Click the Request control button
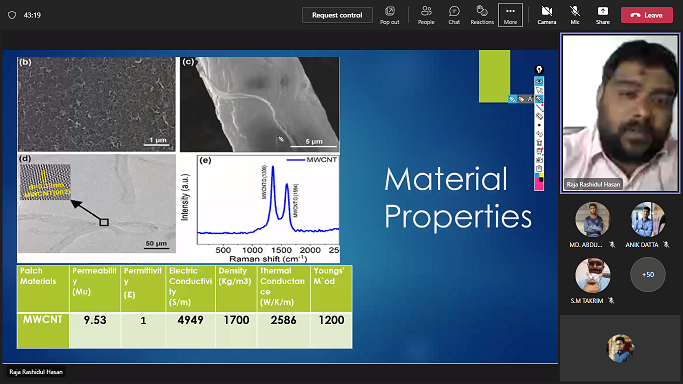The height and width of the screenshot is (384, 683). tap(337, 15)
